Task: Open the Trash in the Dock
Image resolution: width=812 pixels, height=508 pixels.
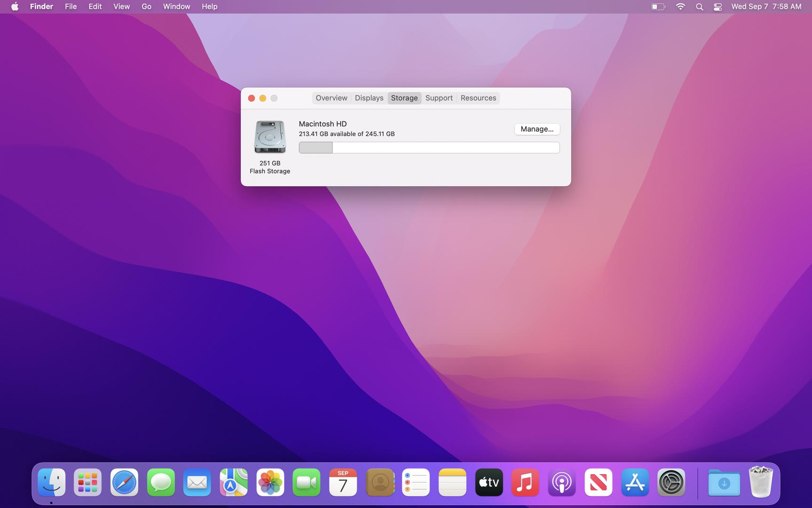Action: click(760, 483)
